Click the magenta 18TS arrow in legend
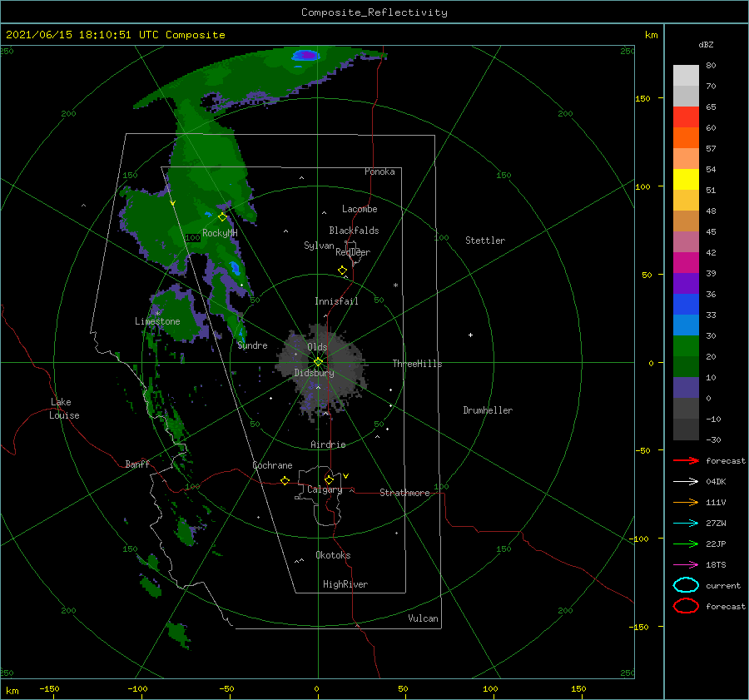This screenshot has height=700, width=749. coord(686,565)
